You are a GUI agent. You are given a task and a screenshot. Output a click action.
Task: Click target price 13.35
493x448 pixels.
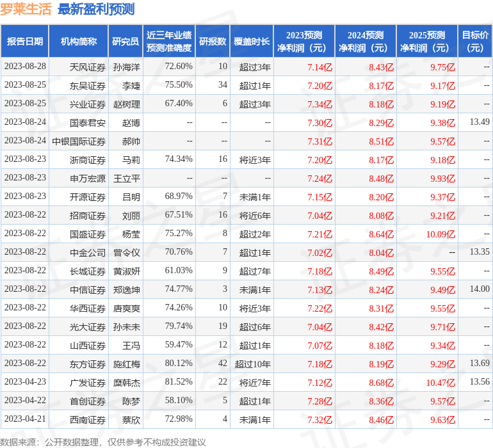pyautogui.click(x=480, y=252)
